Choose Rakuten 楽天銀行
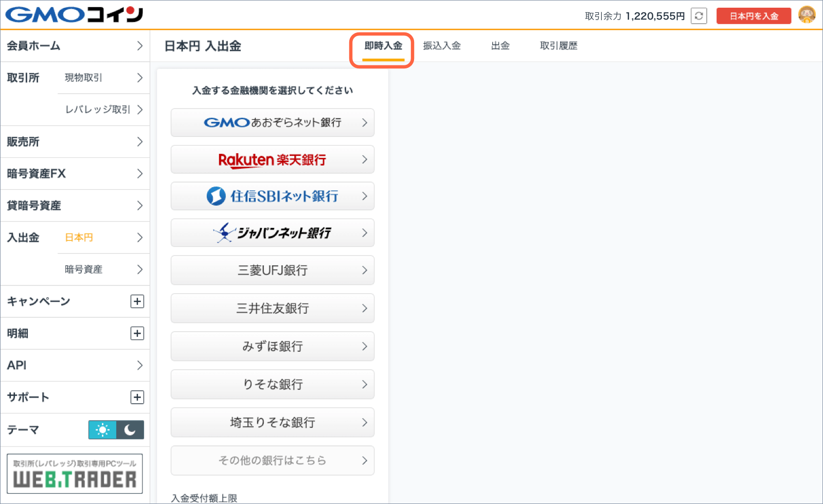The image size is (823, 504). (273, 159)
